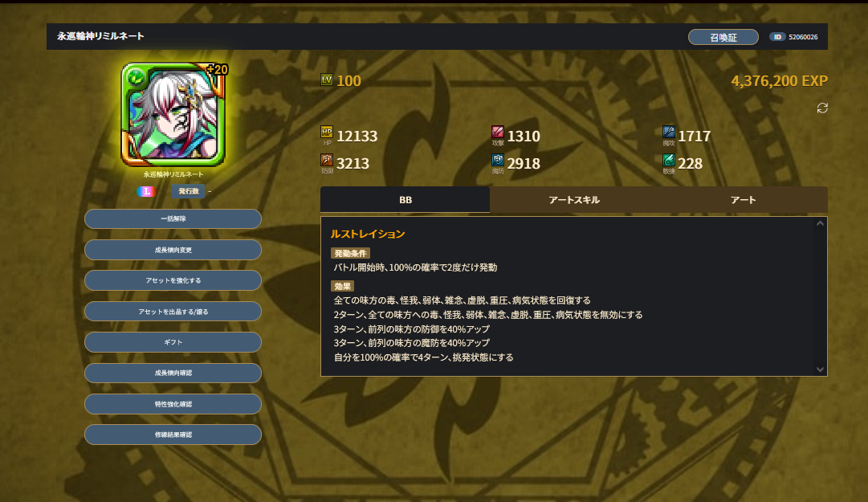Click the LV level icon
868x502 pixels.
coord(327,80)
